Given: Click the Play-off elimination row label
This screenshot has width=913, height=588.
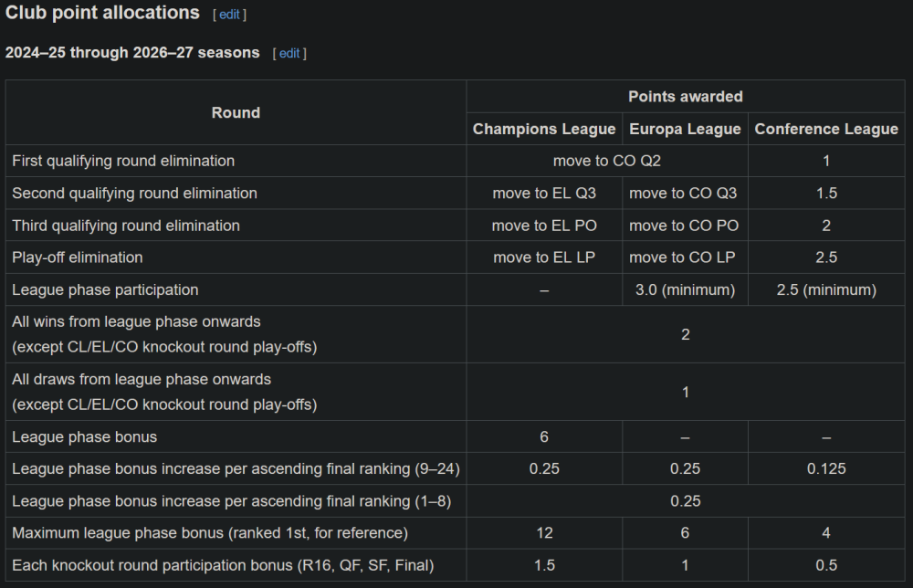Looking at the screenshot, I should tap(78, 257).
